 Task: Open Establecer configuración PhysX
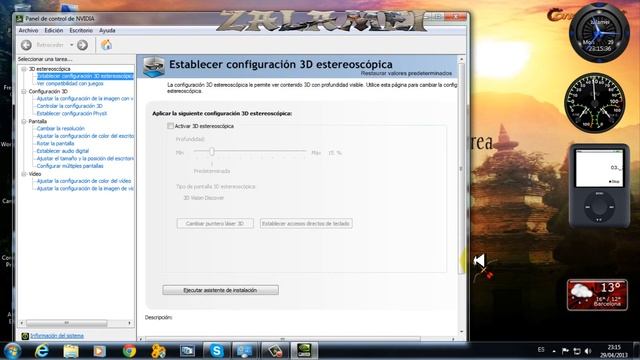71,113
